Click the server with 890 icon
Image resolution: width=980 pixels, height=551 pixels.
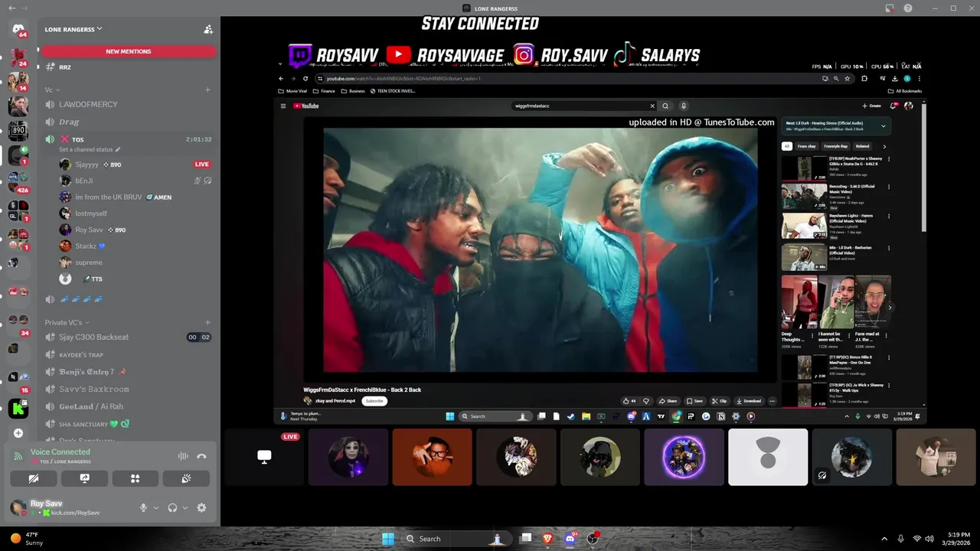pyautogui.click(x=18, y=131)
